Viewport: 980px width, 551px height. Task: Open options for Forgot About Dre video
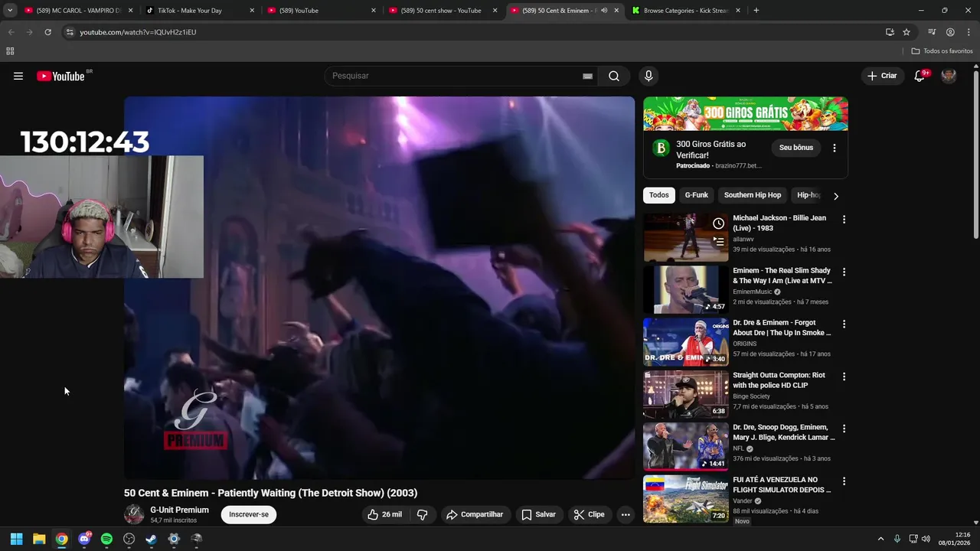[x=844, y=324]
